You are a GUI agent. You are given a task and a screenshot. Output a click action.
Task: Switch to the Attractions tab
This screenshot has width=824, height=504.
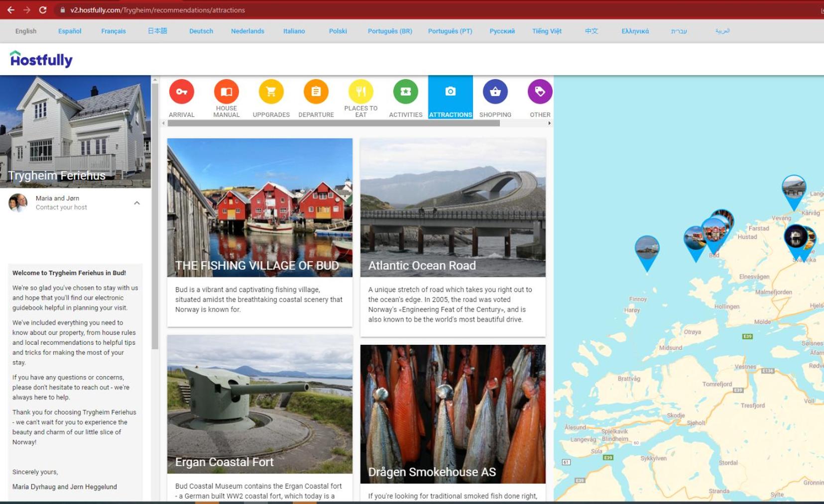click(x=451, y=98)
